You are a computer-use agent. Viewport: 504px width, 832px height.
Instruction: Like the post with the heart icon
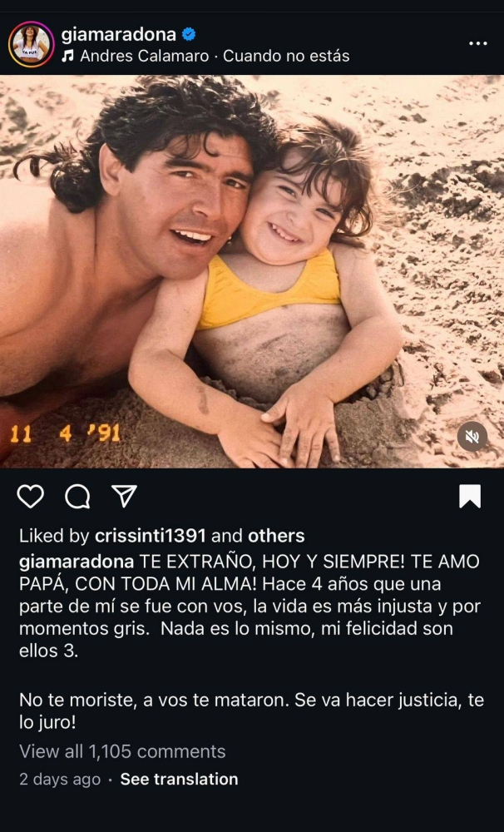(30, 496)
